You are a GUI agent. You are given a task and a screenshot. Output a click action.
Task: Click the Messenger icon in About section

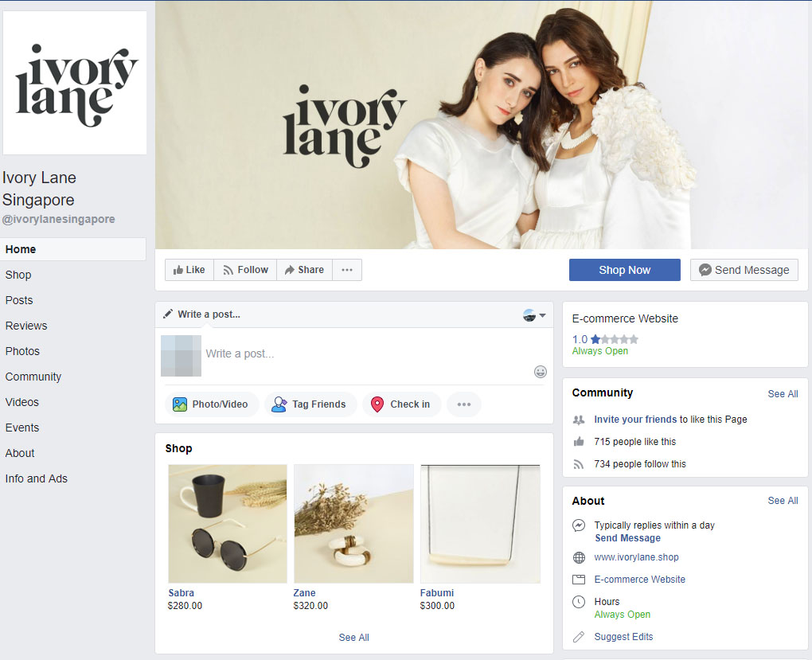pos(579,525)
